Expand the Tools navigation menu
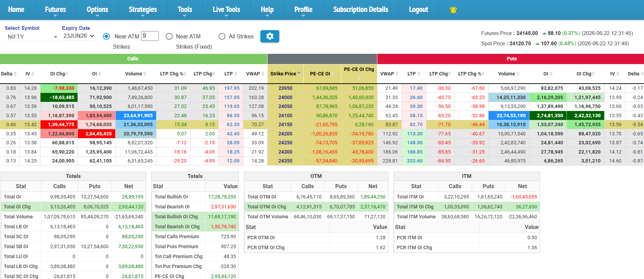This screenshot has width=644, height=279. point(185,10)
